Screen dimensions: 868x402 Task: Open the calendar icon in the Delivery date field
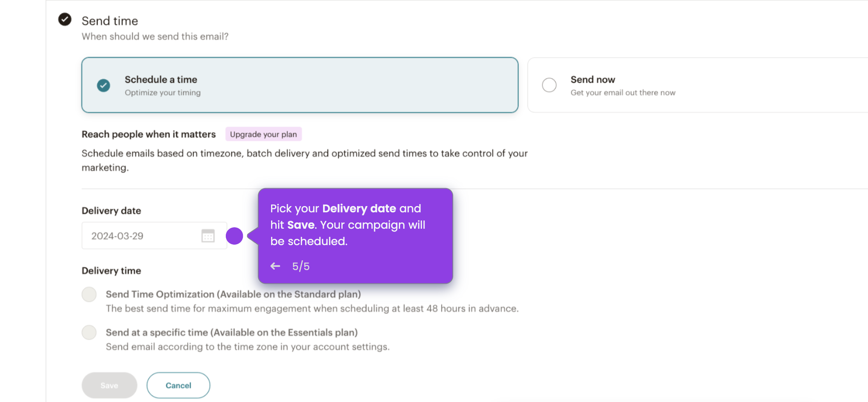pos(208,236)
